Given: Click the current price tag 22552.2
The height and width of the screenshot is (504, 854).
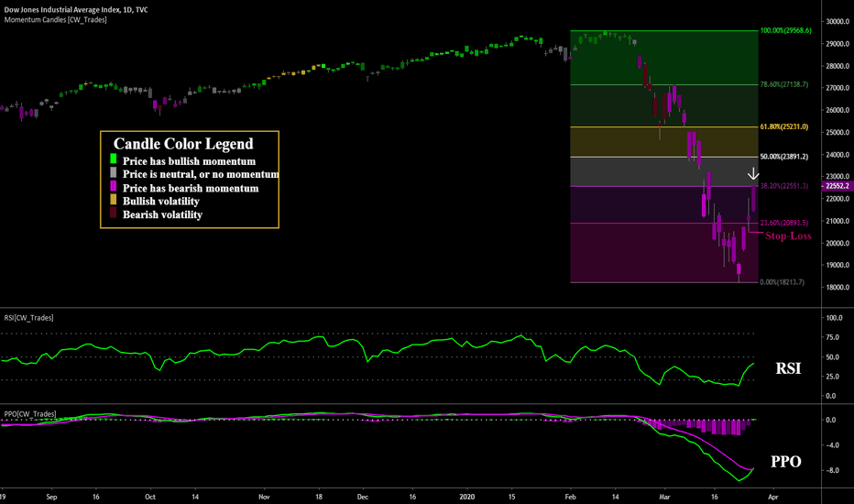Looking at the screenshot, I should pos(838,186).
